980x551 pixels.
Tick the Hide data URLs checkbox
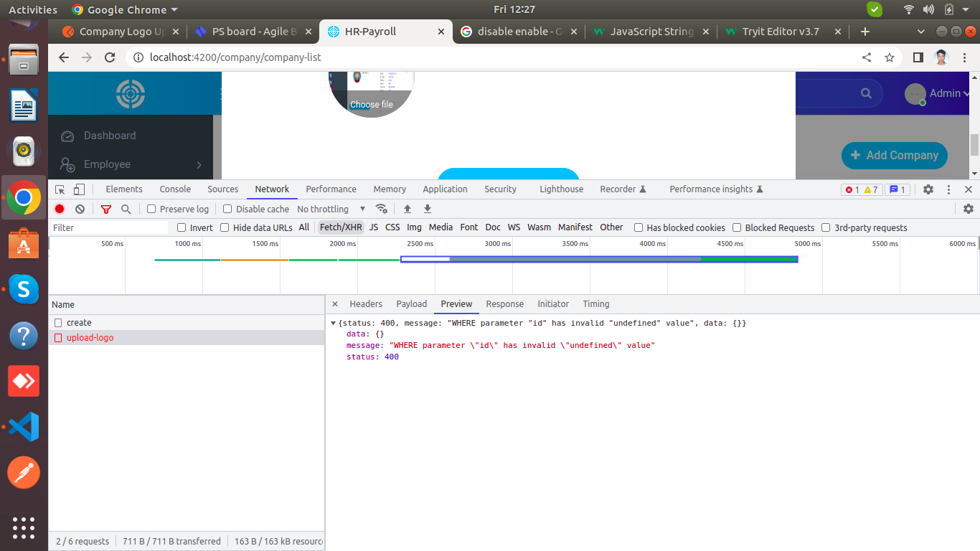click(x=225, y=227)
